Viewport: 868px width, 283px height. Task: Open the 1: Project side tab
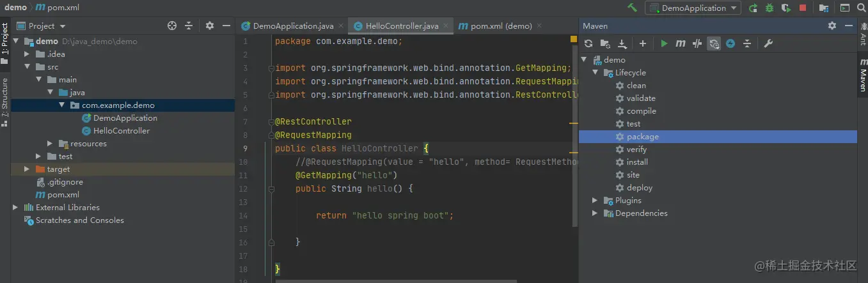coord(4,45)
